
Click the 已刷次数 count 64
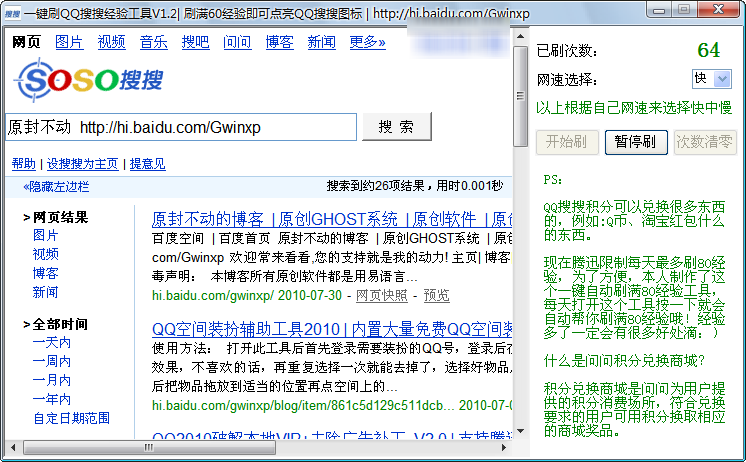tap(708, 50)
